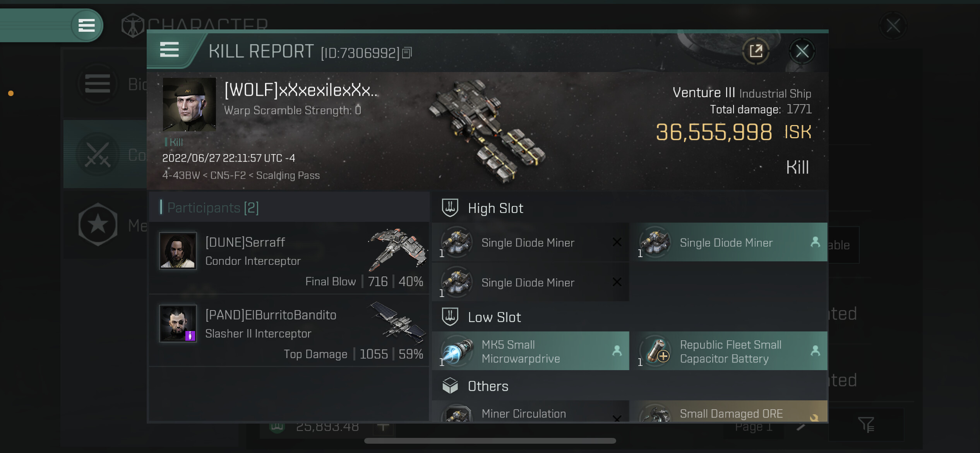This screenshot has height=453, width=980.
Task: Select the MK5 Small Microwarpdrive item
Action: [x=531, y=351]
